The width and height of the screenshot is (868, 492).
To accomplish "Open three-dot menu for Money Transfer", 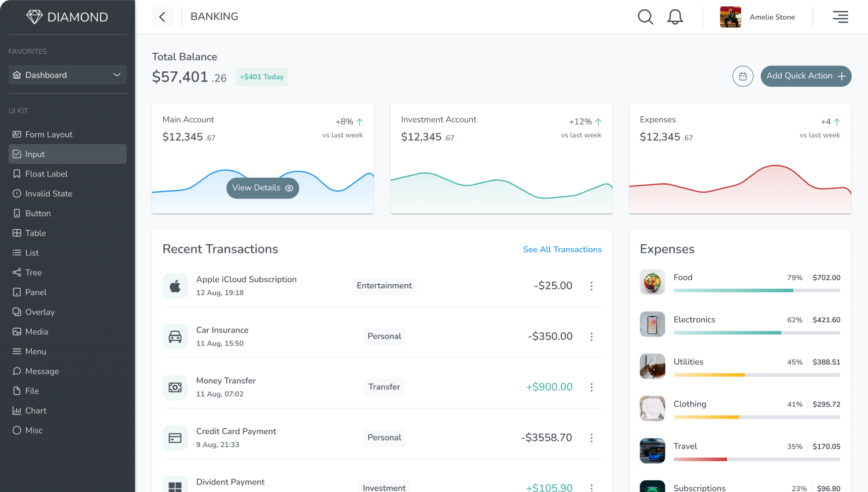I will [x=591, y=387].
